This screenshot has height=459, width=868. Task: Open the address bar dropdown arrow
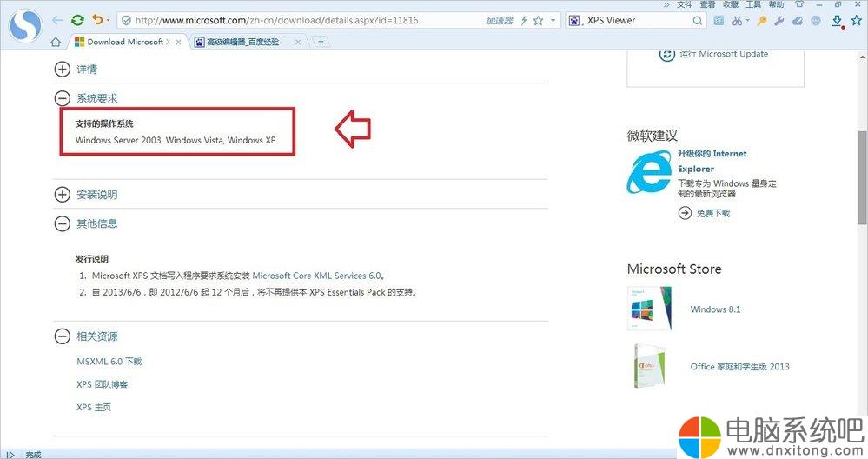click(553, 21)
